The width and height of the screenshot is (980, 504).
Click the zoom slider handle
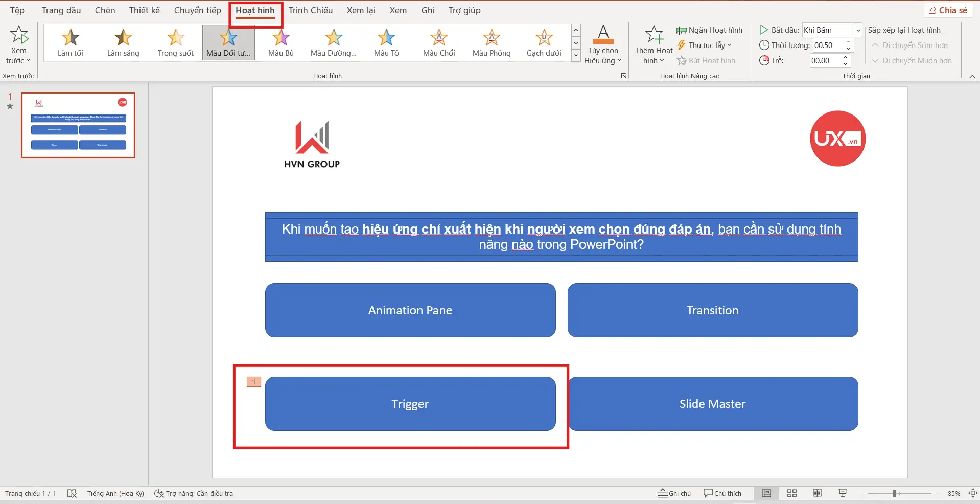coord(895,493)
